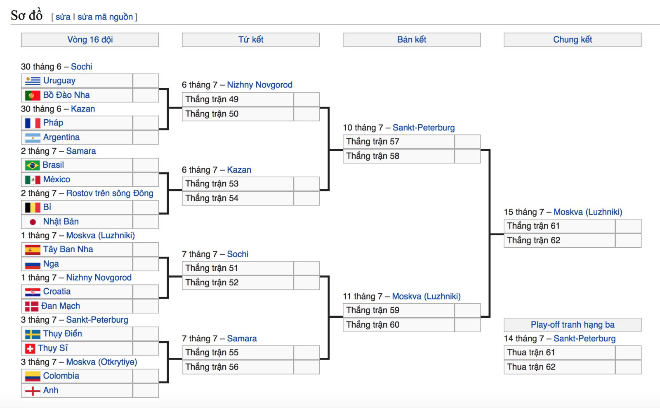The image size is (660, 408).
Task: Click the England flag next to Anh
Action: point(32,391)
